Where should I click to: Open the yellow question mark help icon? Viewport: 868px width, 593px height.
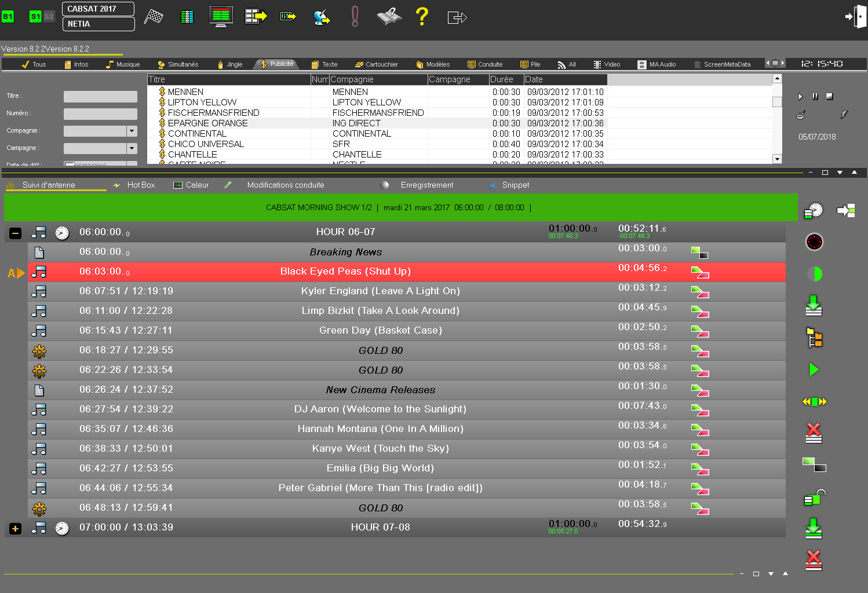[422, 17]
